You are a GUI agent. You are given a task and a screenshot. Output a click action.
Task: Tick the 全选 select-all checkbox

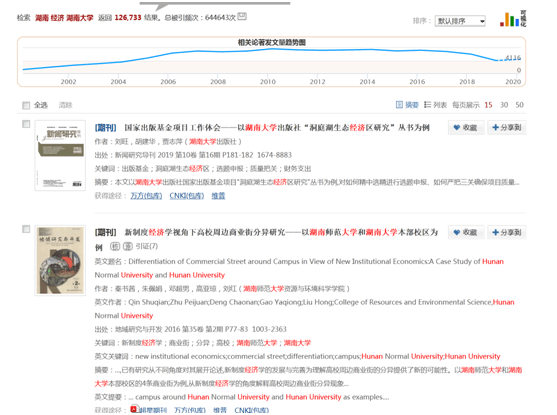pos(26,105)
